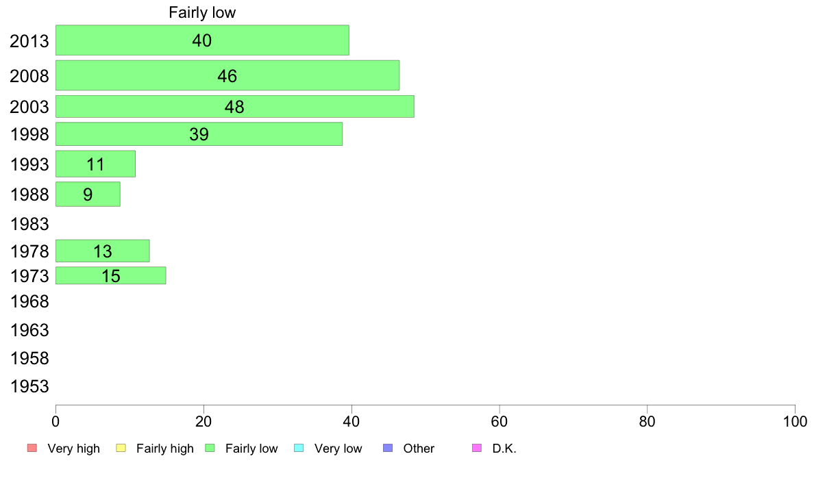
Task: Click the Very low legend label
Action: pyautogui.click(x=338, y=449)
